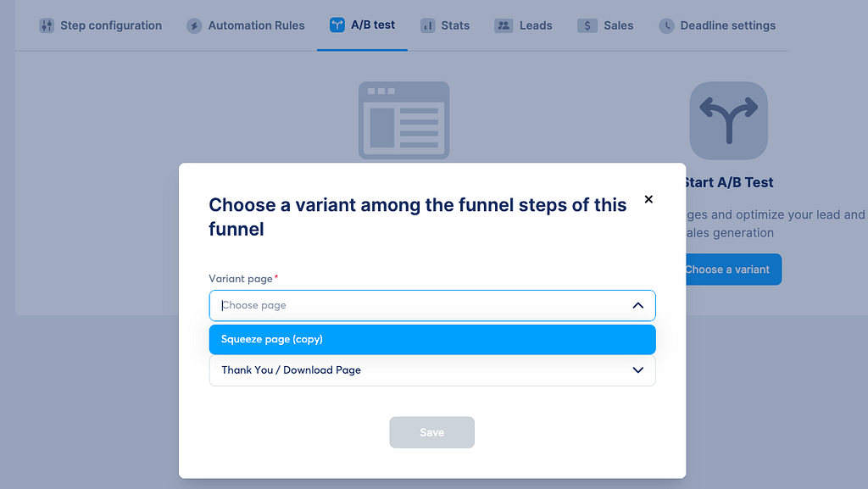Open the Automation Rules tab label
Screen dimensions: 868x489
coord(255,25)
